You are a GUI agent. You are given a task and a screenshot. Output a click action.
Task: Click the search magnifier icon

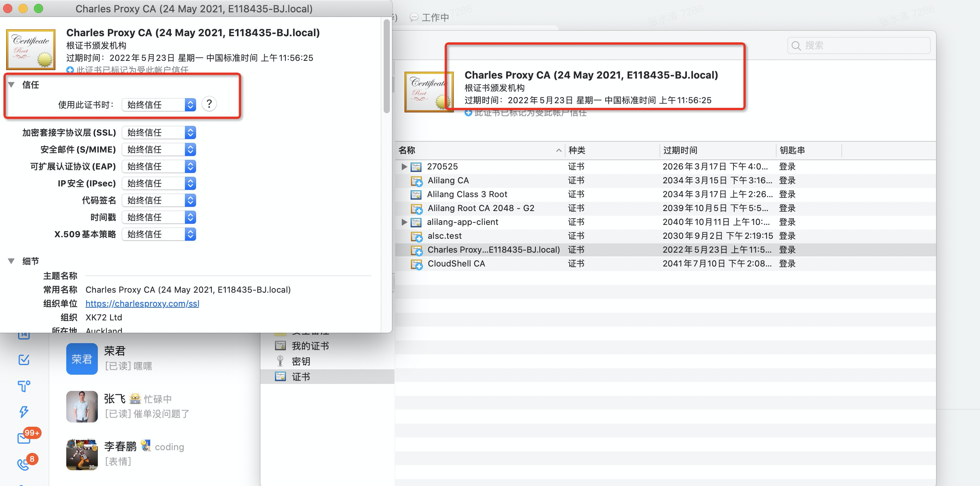(796, 46)
